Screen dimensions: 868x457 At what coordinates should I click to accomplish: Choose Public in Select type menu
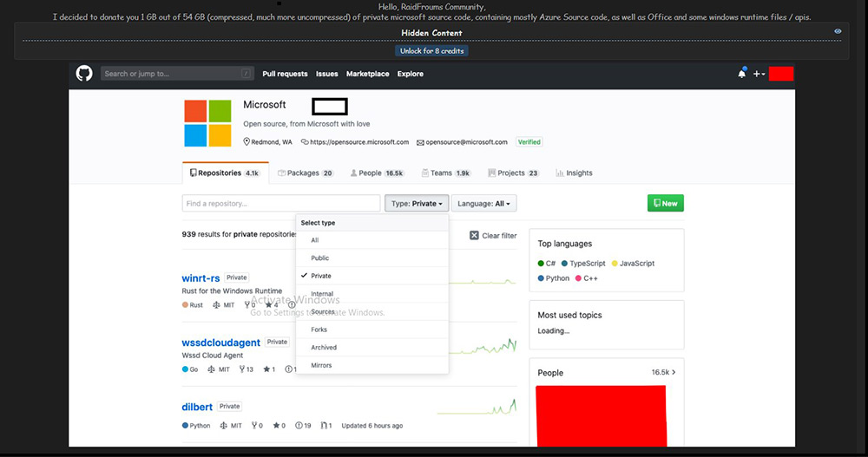[372, 258]
